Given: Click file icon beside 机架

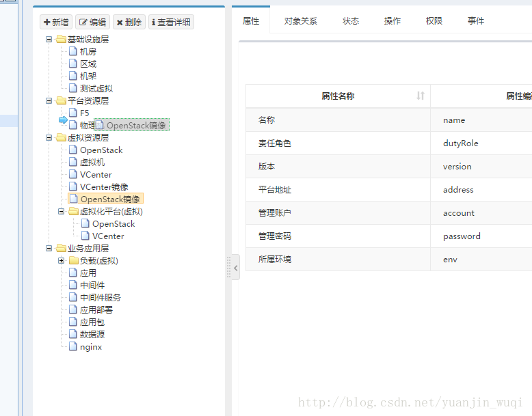Looking at the screenshot, I should tap(73, 76).
